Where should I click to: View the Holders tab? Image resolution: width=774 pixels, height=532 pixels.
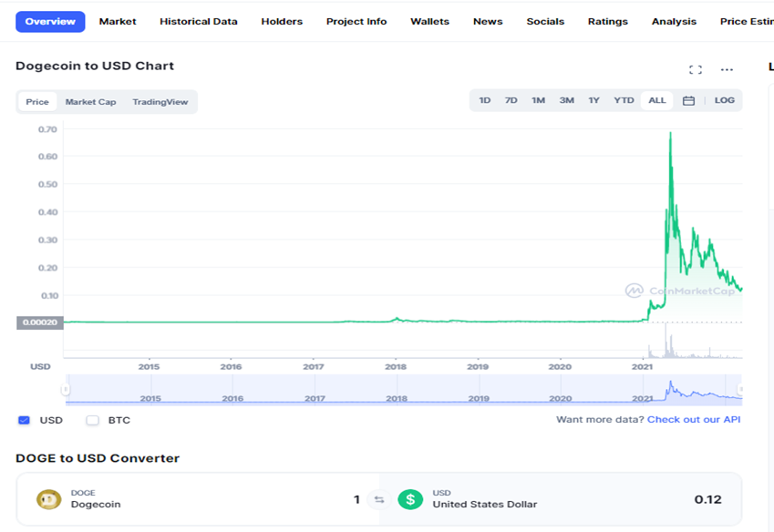pyautogui.click(x=282, y=22)
